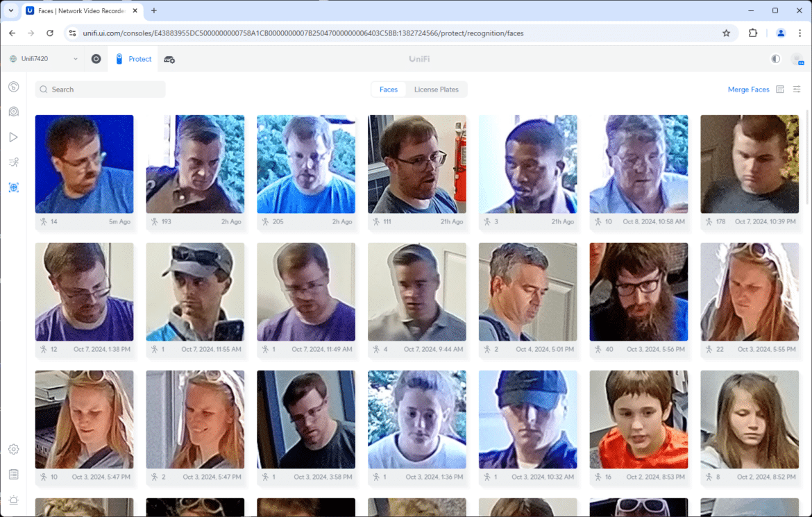The image size is (812, 517).
Task: Expand the tab search dropdown arrow
Action: point(10,10)
